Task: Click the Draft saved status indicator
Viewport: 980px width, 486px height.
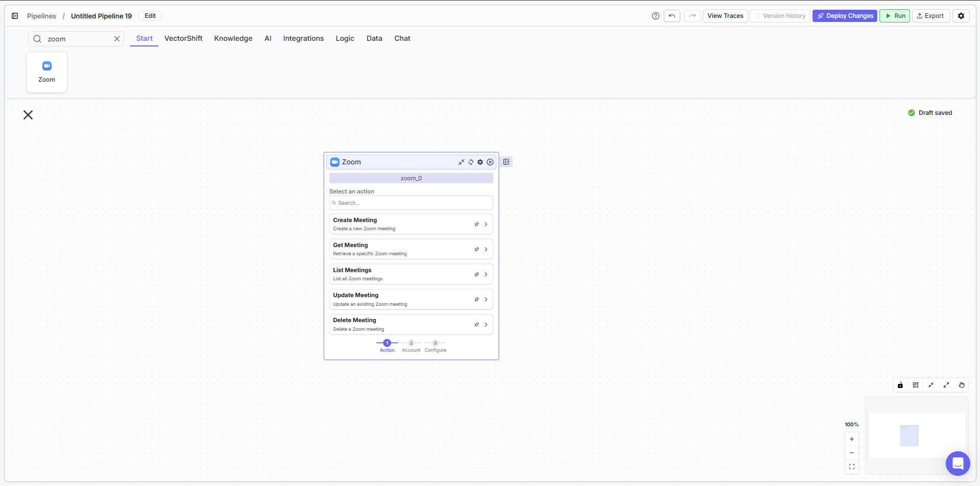Action: [x=930, y=113]
